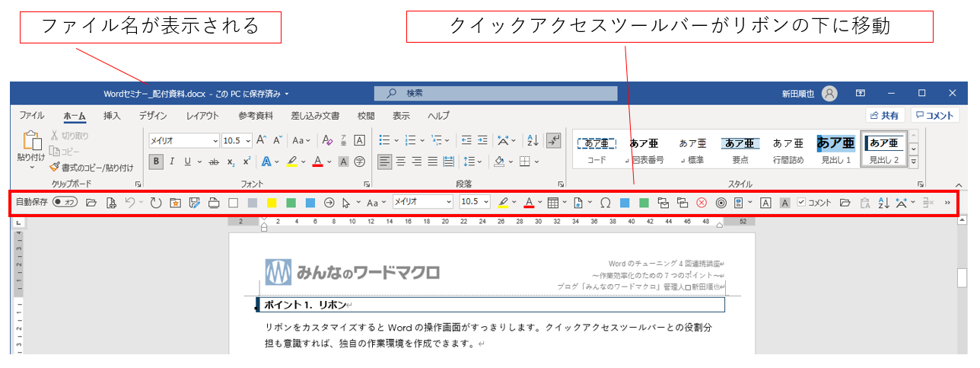Click the コメント button at top right

point(935,116)
